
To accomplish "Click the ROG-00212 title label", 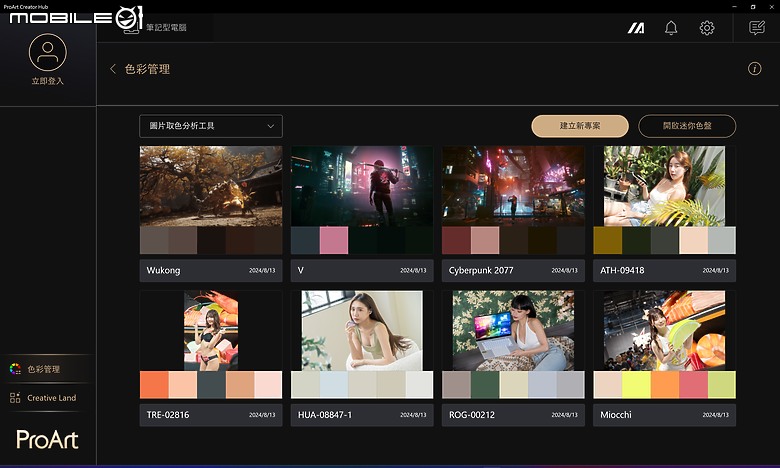I will [472, 415].
